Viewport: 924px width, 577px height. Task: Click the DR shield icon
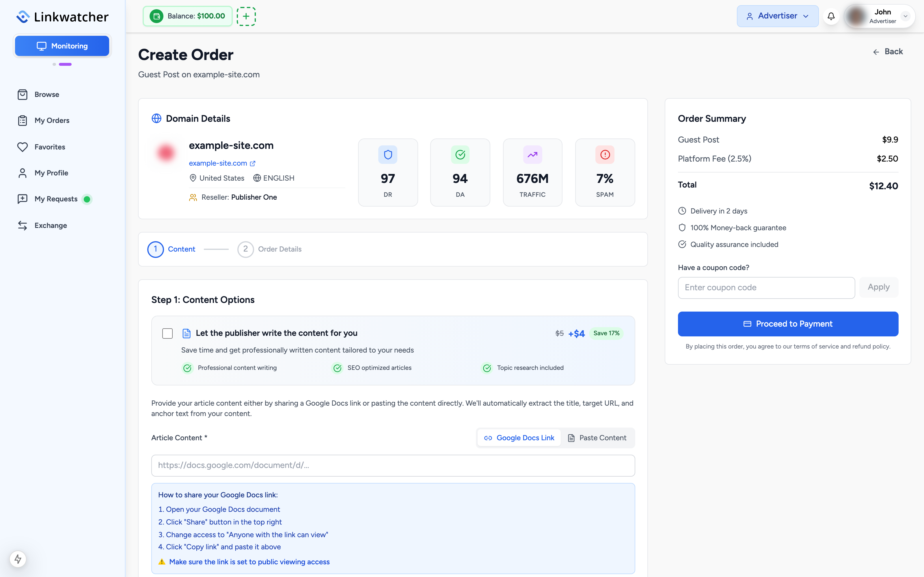point(388,155)
